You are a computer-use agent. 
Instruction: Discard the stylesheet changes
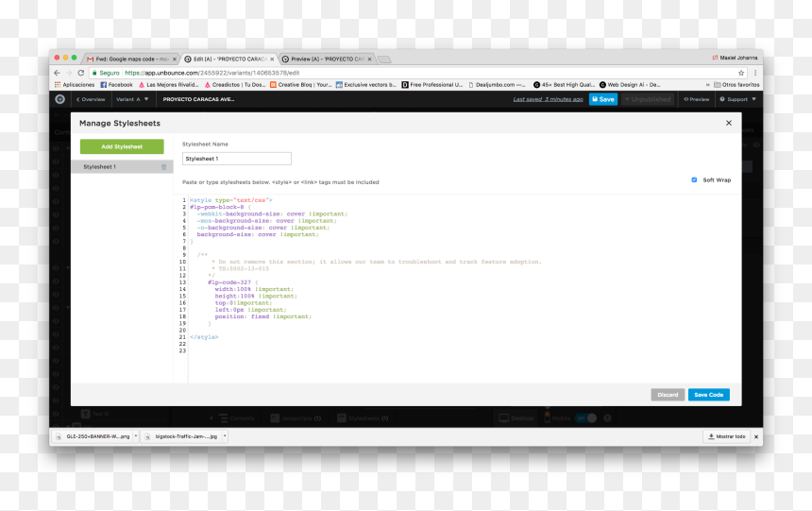point(668,395)
